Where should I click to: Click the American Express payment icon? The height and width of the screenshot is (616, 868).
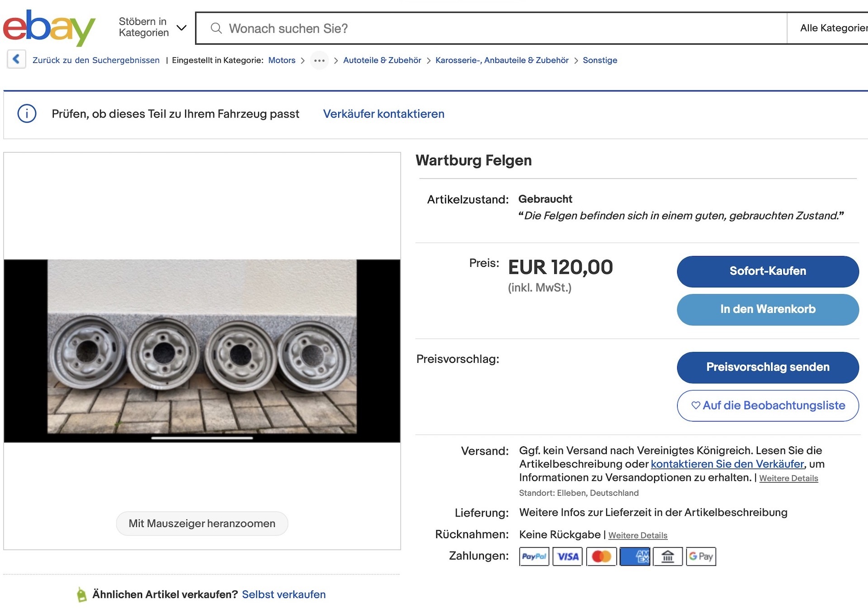635,556
